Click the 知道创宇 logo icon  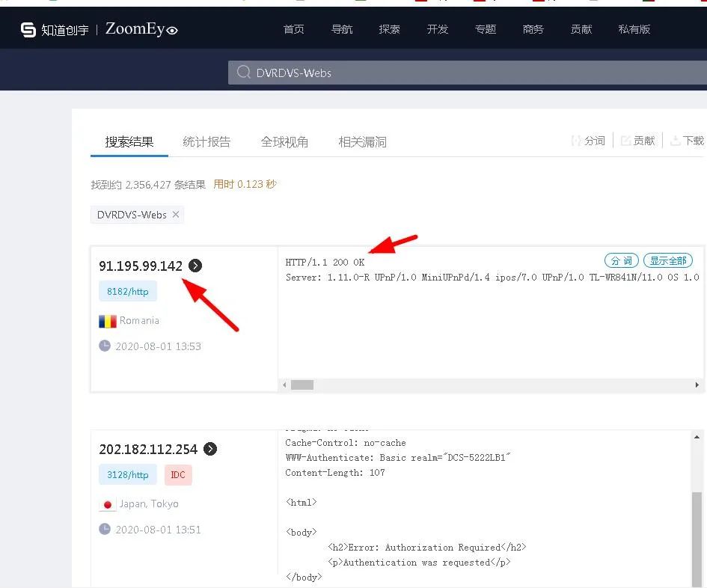tap(28, 30)
